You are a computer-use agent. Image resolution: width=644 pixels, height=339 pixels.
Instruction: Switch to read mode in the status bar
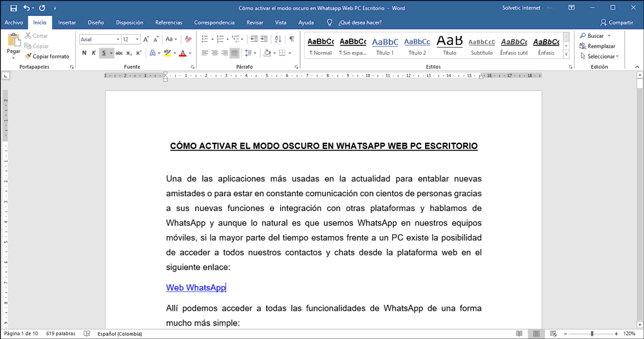(x=519, y=334)
